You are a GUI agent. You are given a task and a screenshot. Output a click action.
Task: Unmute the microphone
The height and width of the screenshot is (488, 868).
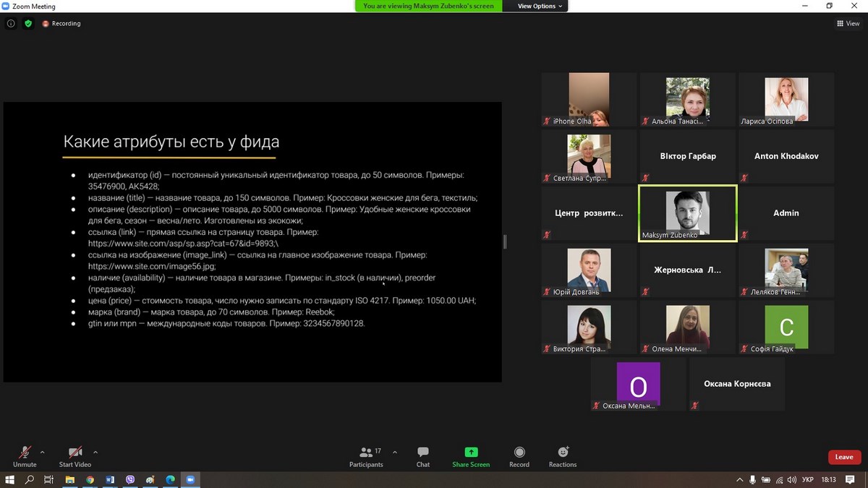click(25, 456)
